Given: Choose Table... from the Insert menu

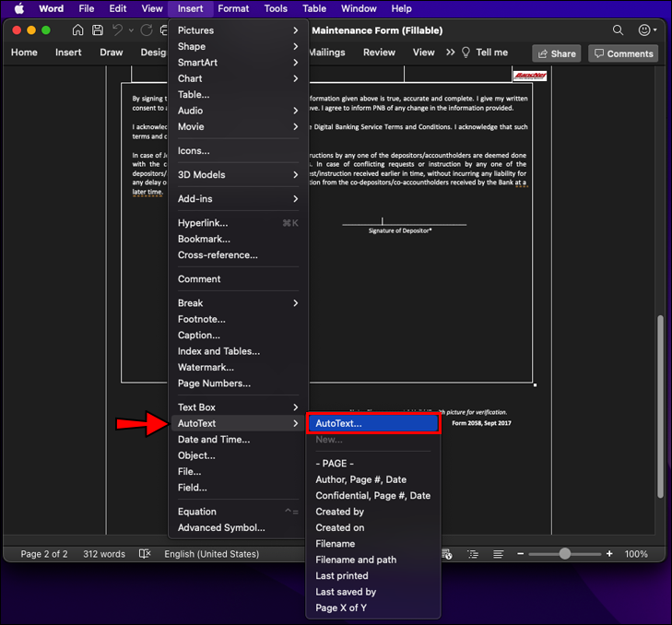Looking at the screenshot, I should point(238,94).
